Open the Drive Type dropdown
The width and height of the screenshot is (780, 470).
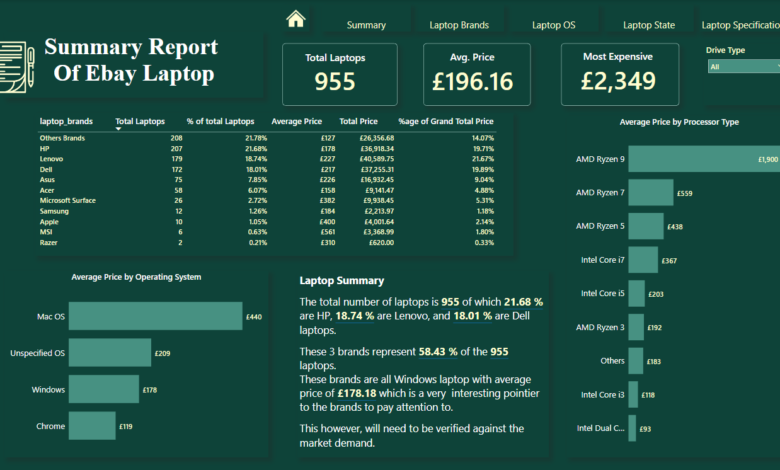click(x=744, y=66)
